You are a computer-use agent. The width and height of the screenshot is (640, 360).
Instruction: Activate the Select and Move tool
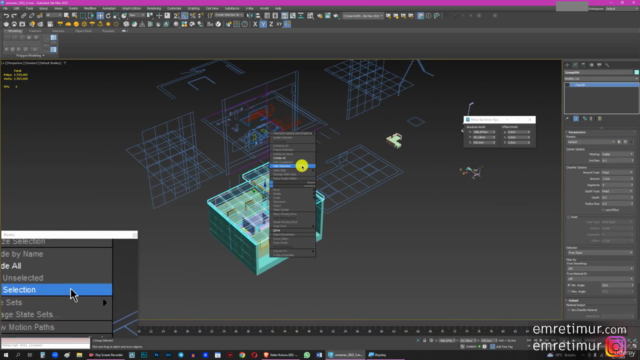[100, 16]
